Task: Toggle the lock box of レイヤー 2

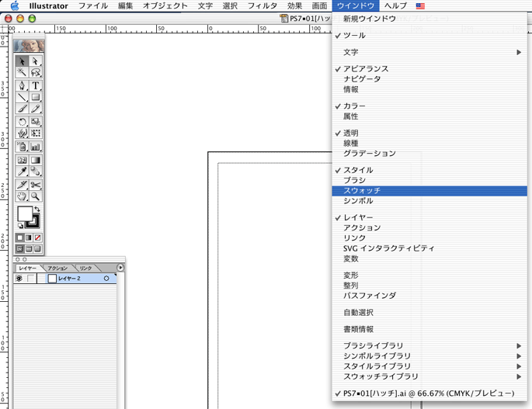Action: (31, 279)
